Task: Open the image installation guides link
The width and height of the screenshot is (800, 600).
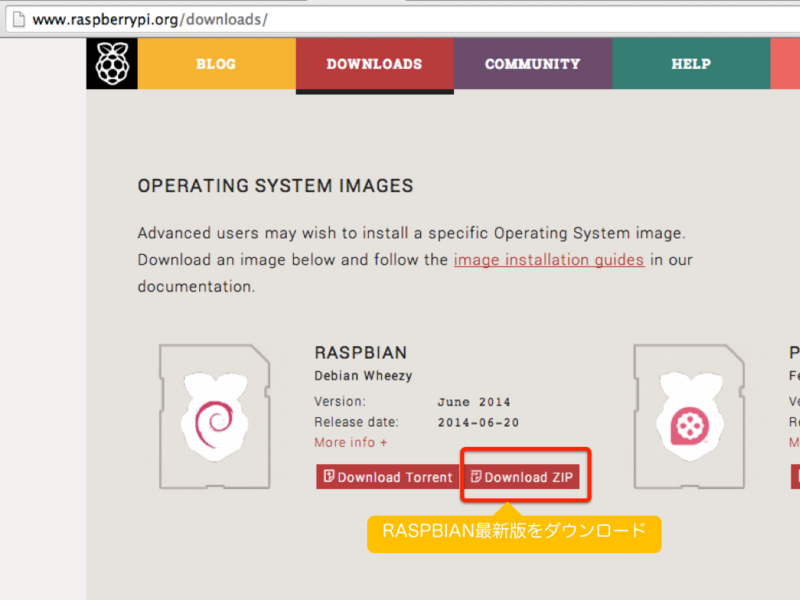Action: pyautogui.click(x=548, y=259)
